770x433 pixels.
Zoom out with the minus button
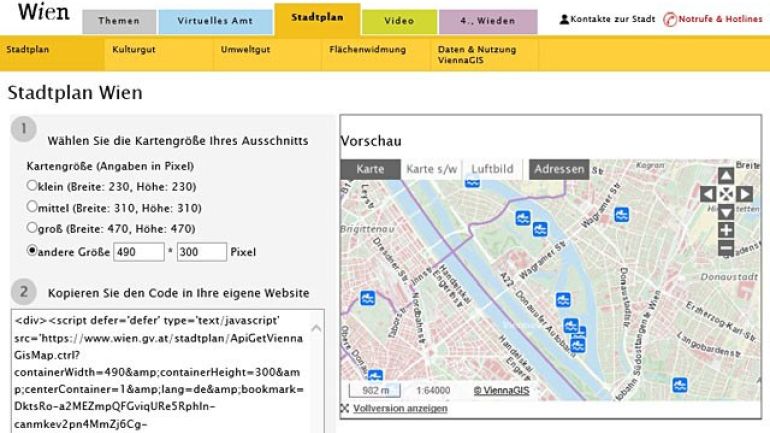coord(726,248)
